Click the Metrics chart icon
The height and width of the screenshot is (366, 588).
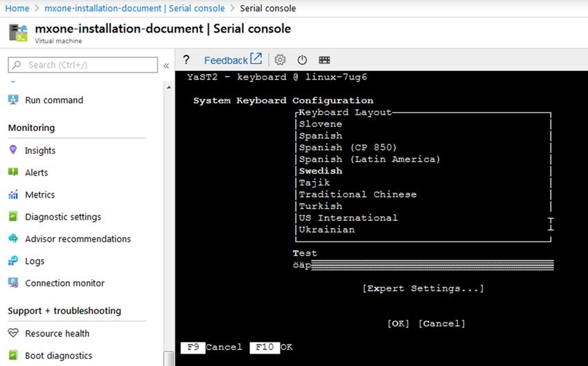click(x=13, y=194)
